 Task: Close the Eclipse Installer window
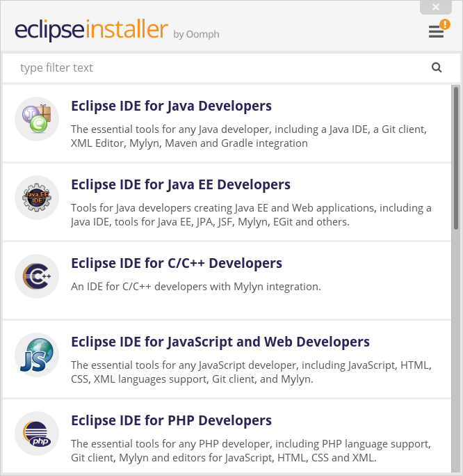(x=436, y=7)
